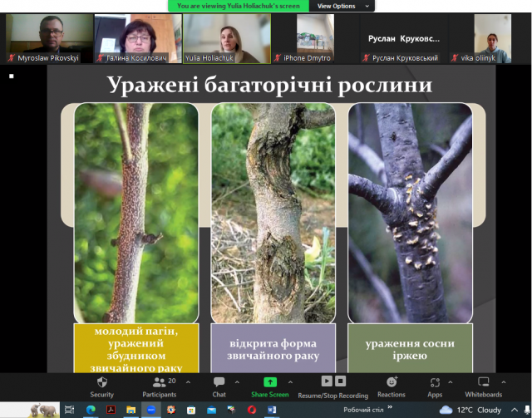Open the Reactions smiley icon
Image resolution: width=532 pixels, height=418 pixels.
[392, 382]
